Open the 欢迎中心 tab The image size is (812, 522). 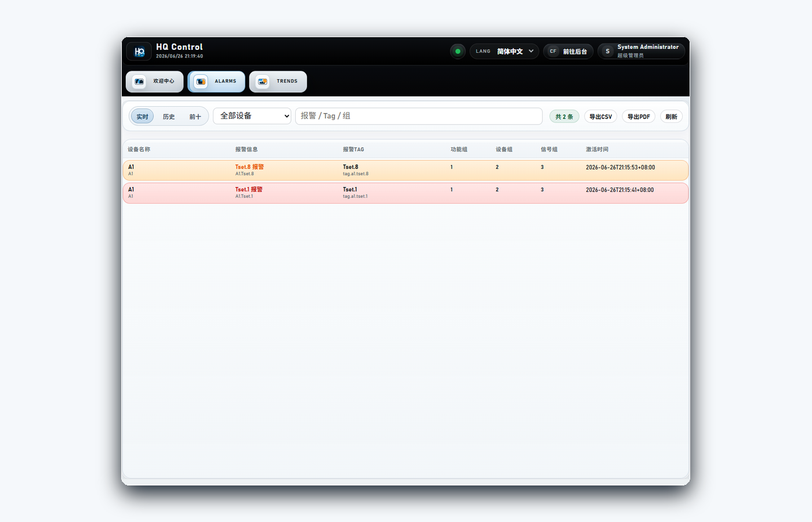pos(155,82)
